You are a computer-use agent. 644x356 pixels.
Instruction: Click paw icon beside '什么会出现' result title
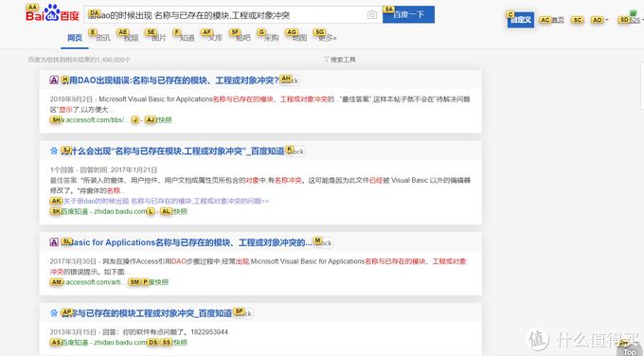click(x=54, y=151)
